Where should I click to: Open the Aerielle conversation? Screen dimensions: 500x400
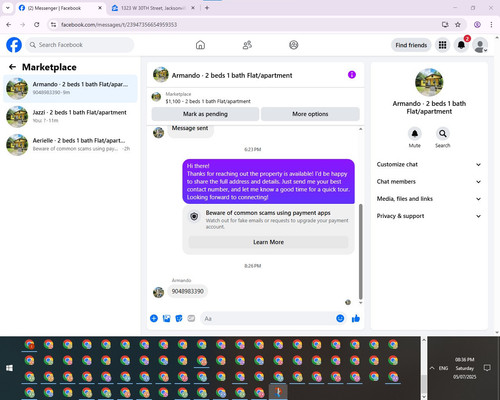pos(70,144)
